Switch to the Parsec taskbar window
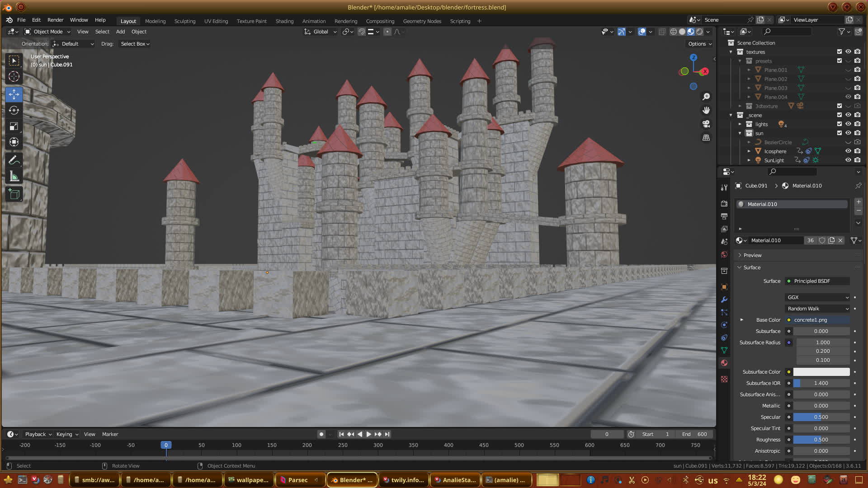Viewport: 868px width, 488px height. (x=297, y=480)
